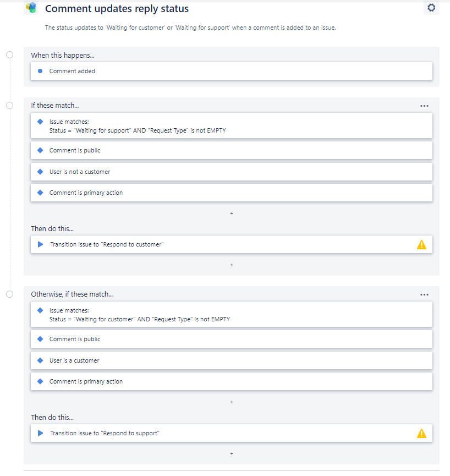Select the circle node beside If these match

(x=10, y=105)
